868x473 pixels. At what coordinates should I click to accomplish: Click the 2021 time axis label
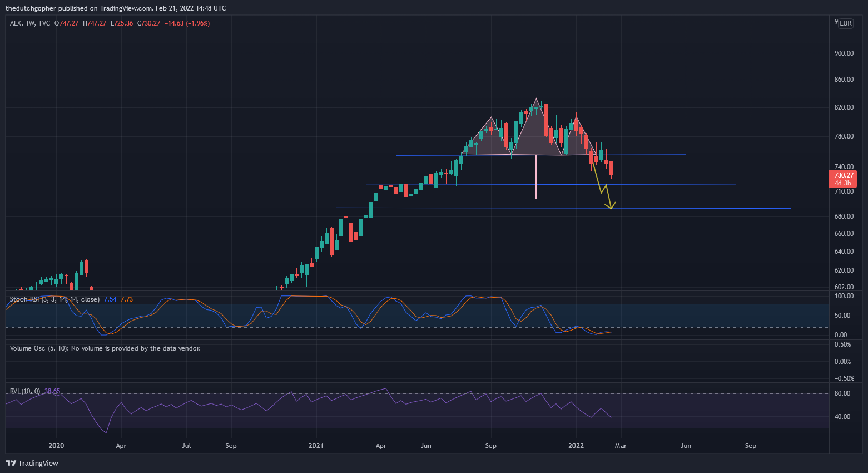point(316,446)
